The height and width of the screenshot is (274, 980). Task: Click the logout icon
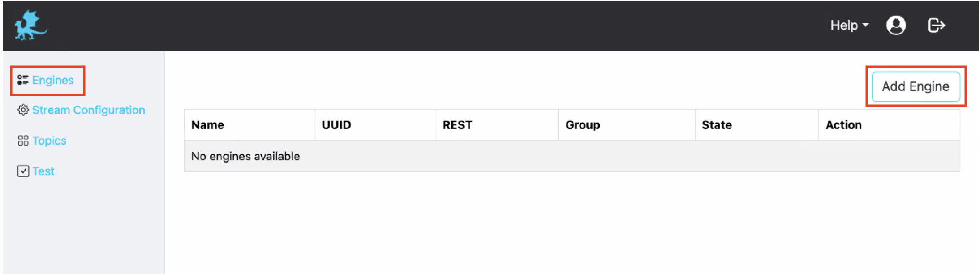click(936, 25)
